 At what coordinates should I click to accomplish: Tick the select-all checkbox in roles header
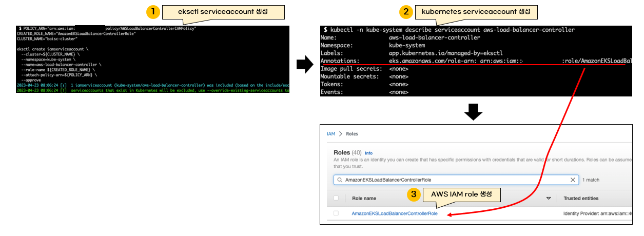point(336,198)
